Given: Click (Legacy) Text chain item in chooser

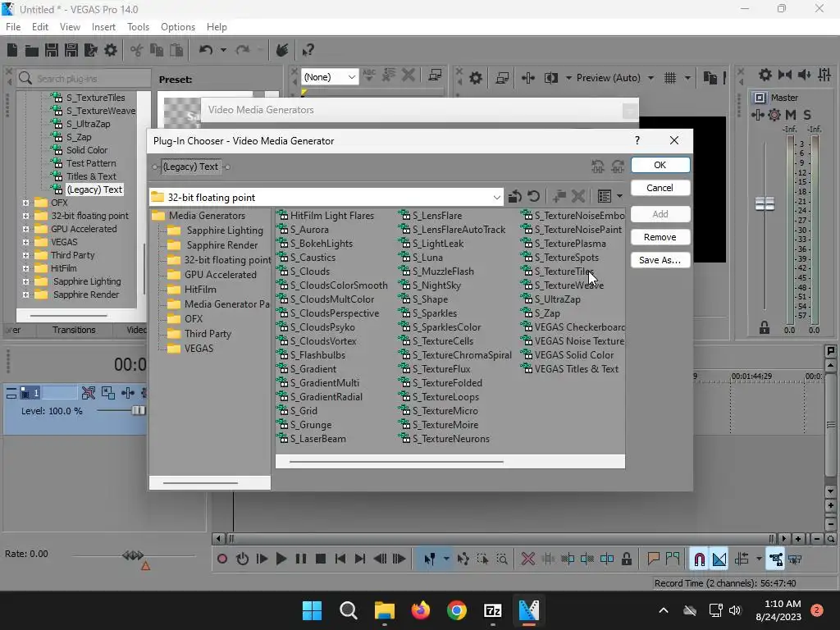Looking at the screenshot, I should pos(190,167).
